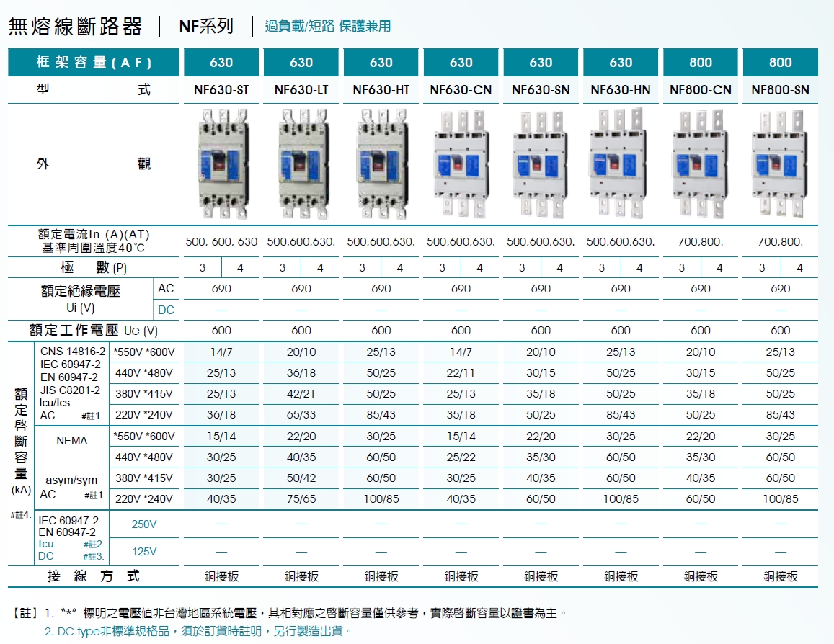Click 690 insulation voltage for NF630-HT
Screen dimensions: 834x644
(x=381, y=289)
